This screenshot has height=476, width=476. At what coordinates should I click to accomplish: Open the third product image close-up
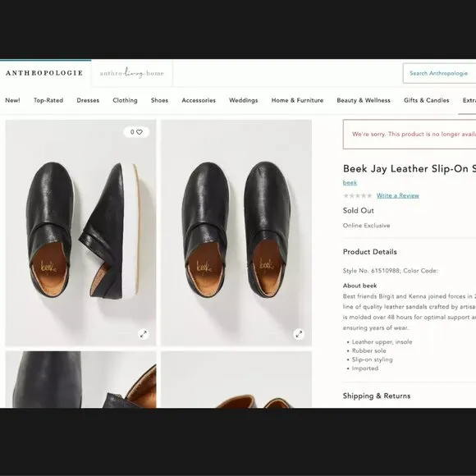pyautogui.click(x=80, y=379)
